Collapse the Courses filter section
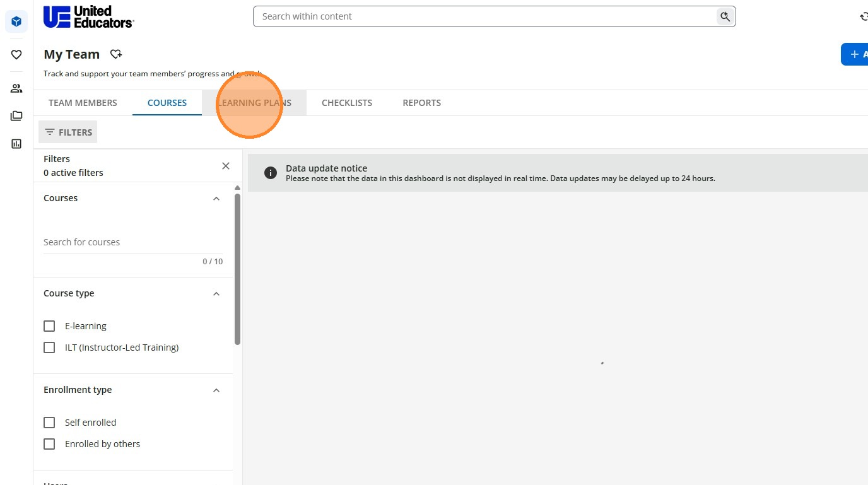Image resolution: width=868 pixels, height=485 pixels. (x=216, y=199)
